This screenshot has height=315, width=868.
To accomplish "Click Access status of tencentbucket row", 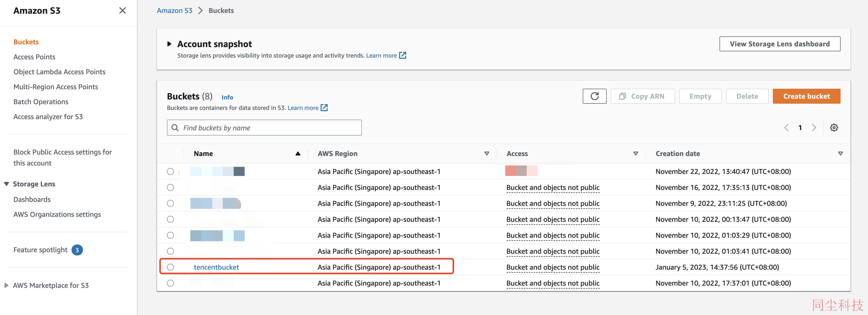I will tap(553, 267).
